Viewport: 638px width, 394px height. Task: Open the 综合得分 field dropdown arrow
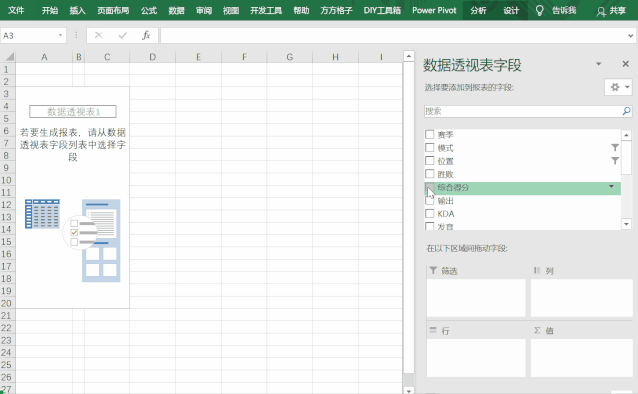click(611, 187)
